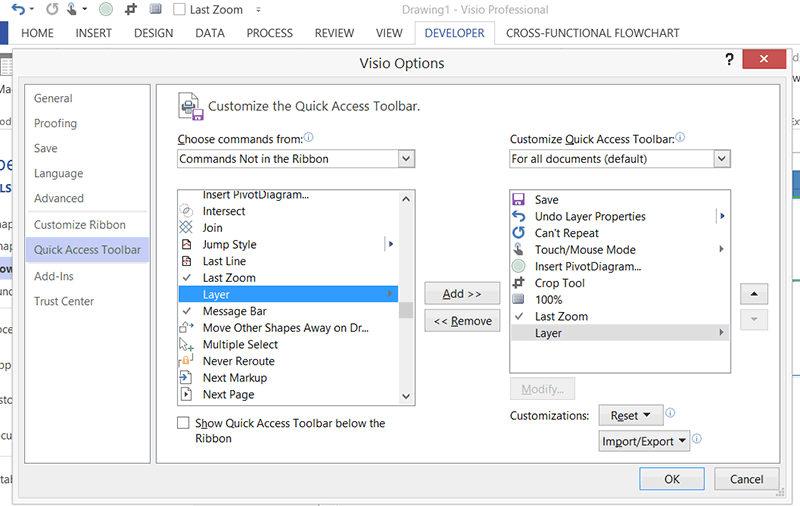
Task: Open the HOME ribbon tab
Action: pos(37,33)
